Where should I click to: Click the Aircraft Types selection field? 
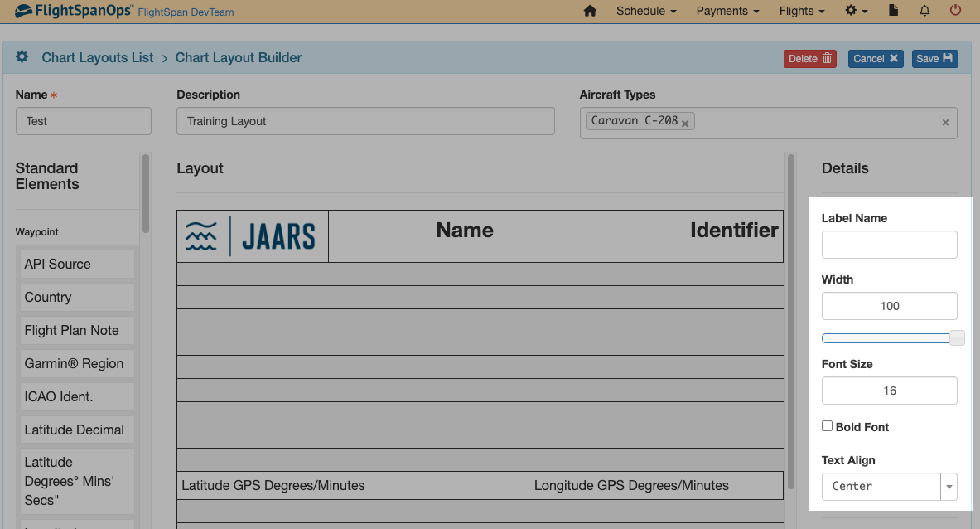click(x=768, y=123)
